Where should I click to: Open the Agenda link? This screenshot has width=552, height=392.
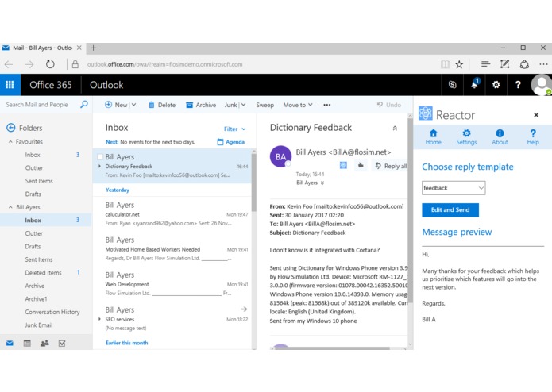coord(231,142)
